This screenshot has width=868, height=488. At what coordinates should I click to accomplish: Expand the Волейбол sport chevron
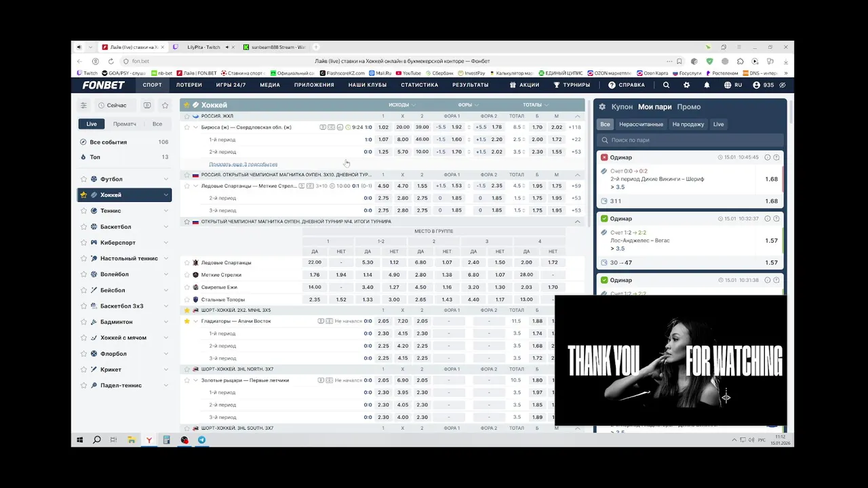[x=166, y=274]
